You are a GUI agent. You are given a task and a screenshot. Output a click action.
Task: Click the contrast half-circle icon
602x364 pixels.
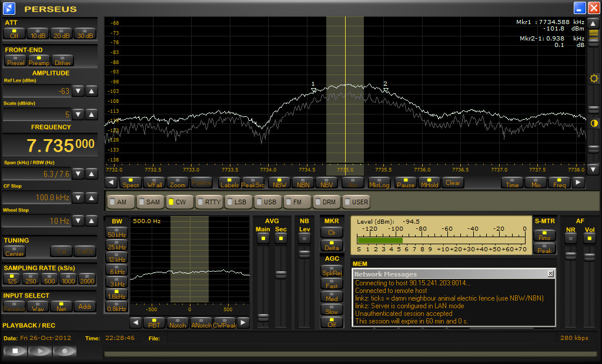point(594,123)
